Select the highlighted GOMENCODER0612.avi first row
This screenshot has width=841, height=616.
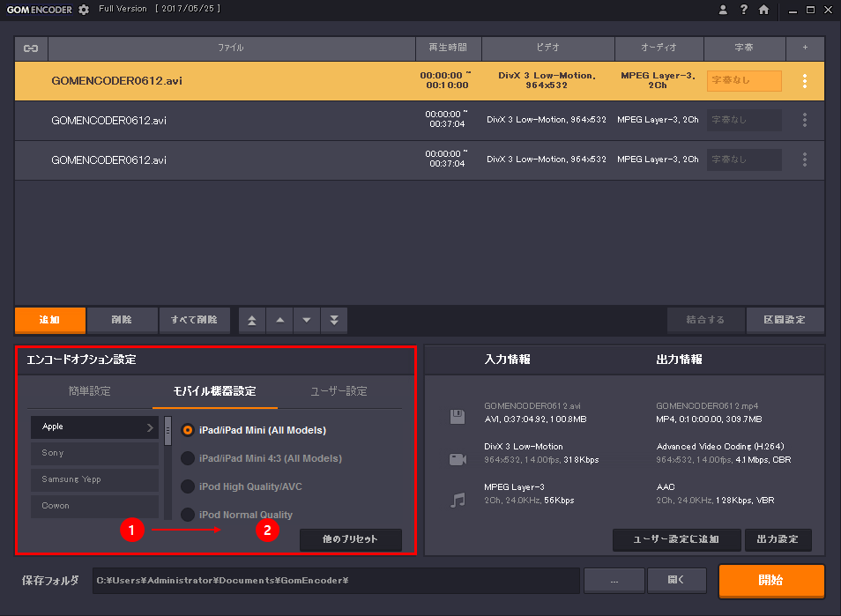pos(420,81)
